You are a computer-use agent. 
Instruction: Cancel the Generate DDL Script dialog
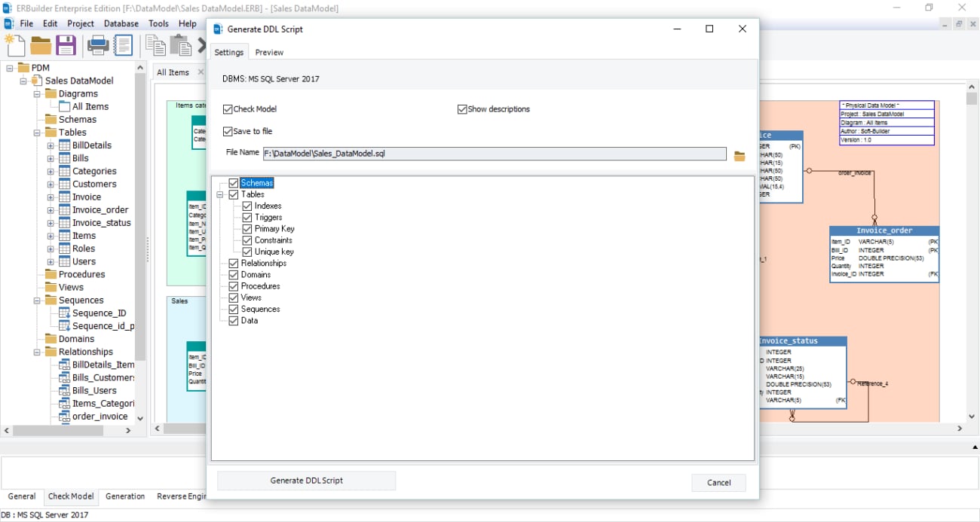718,483
